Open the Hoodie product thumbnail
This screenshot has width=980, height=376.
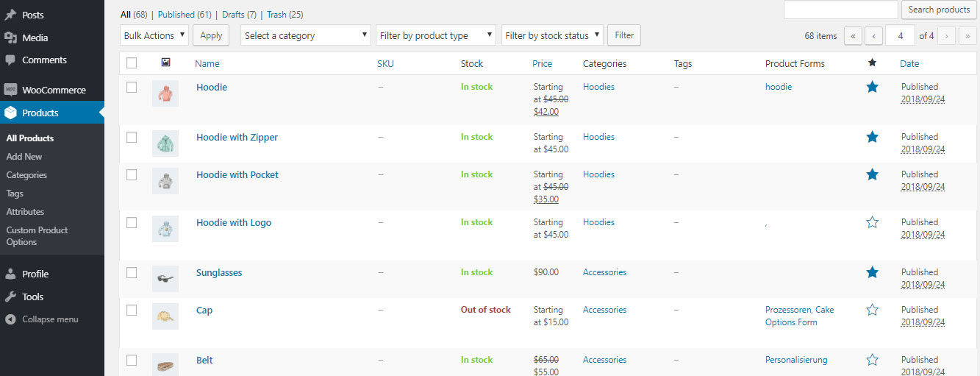tap(165, 93)
